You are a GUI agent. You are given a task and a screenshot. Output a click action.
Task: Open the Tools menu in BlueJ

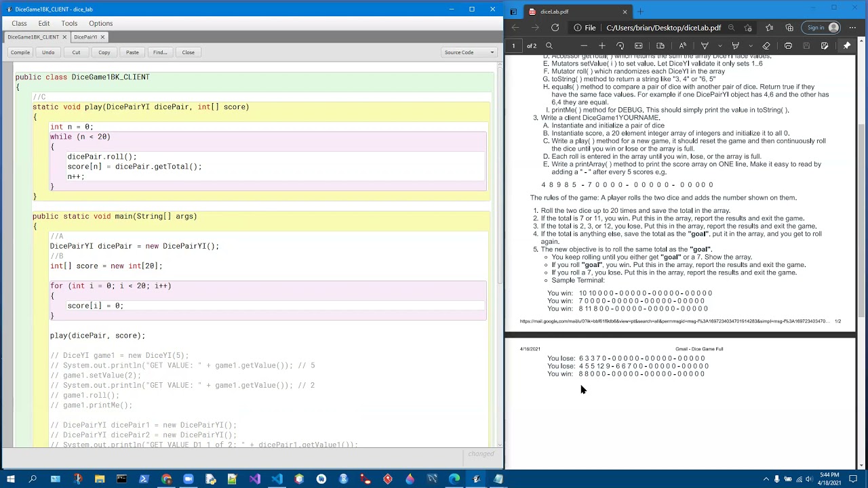coord(69,23)
